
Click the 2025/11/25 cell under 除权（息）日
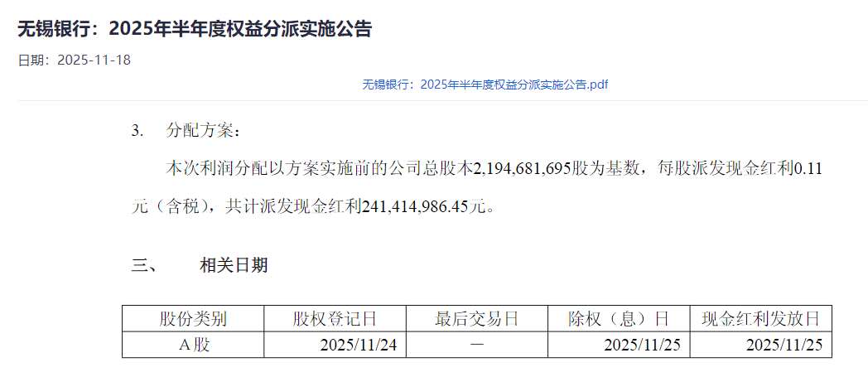tap(643, 345)
